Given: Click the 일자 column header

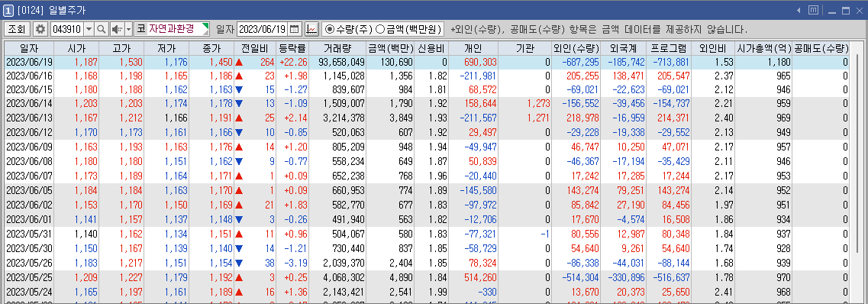Looking at the screenshot, I should pyautogui.click(x=29, y=48).
